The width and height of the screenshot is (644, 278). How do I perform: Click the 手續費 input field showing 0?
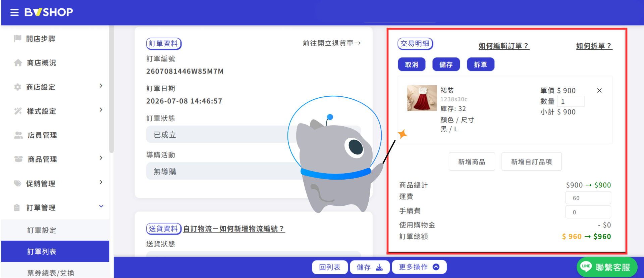588,212
